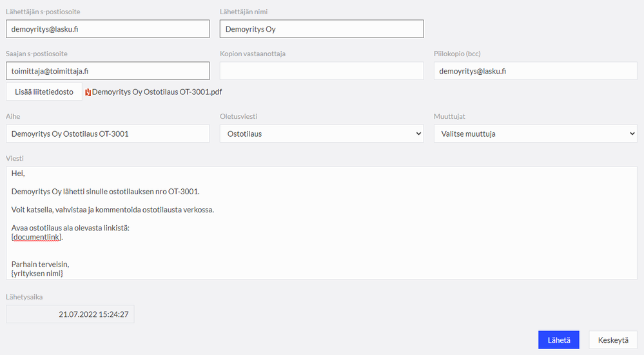Image resolution: width=644 pixels, height=355 pixels.
Task: Click line 'Demoyritys Oy lähetti sinulle ostotilauksen'
Action: click(106, 192)
